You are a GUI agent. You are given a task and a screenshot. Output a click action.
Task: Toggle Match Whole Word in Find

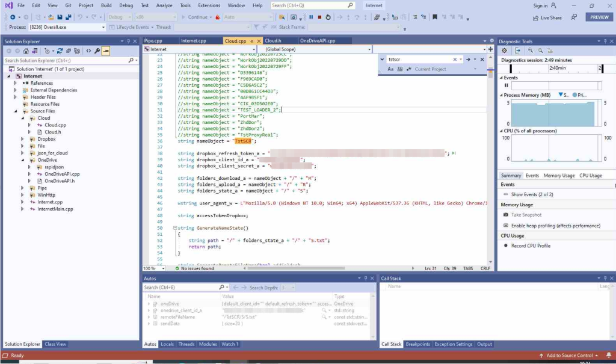(x=399, y=69)
